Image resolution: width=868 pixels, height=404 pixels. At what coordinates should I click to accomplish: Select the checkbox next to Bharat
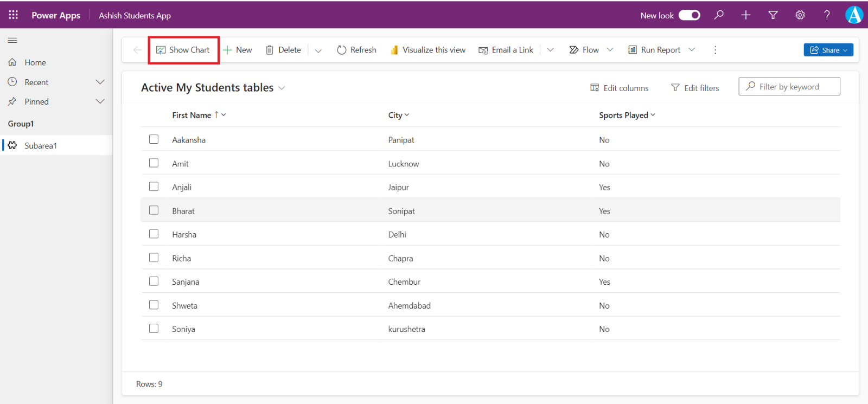pos(154,210)
